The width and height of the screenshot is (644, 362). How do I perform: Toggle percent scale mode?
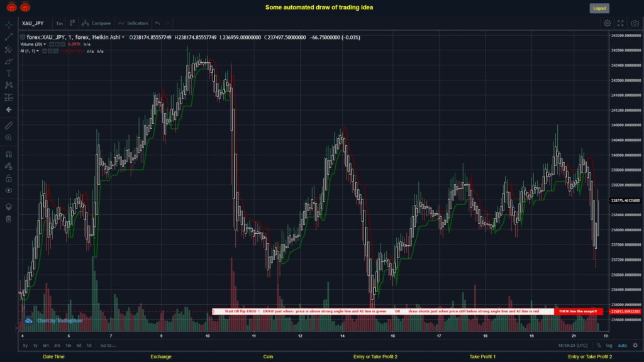coord(599,346)
